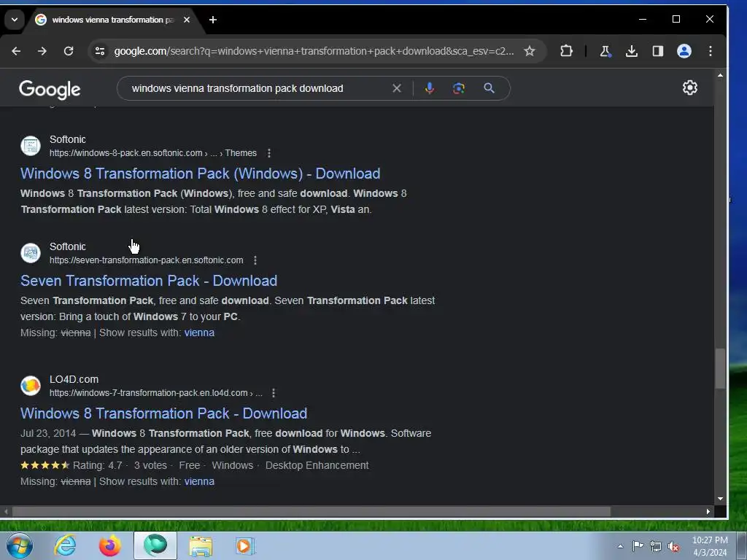Open Chrome Labs flask icon

pos(605,51)
